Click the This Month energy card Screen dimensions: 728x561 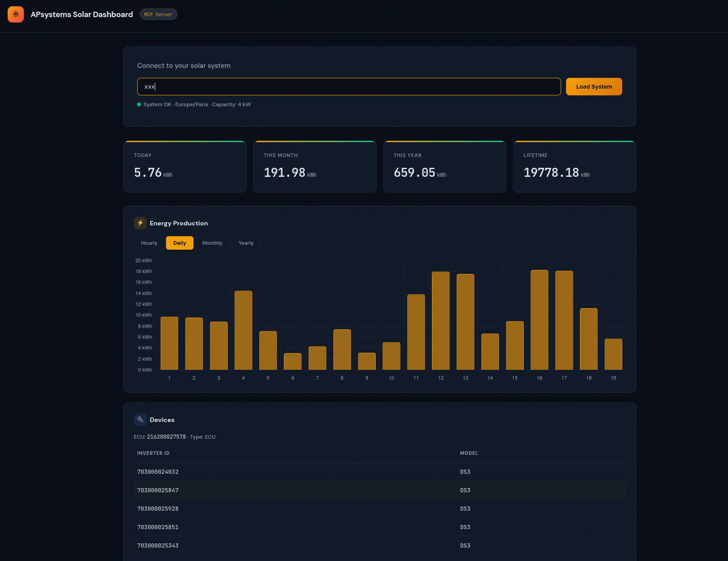coord(315,167)
